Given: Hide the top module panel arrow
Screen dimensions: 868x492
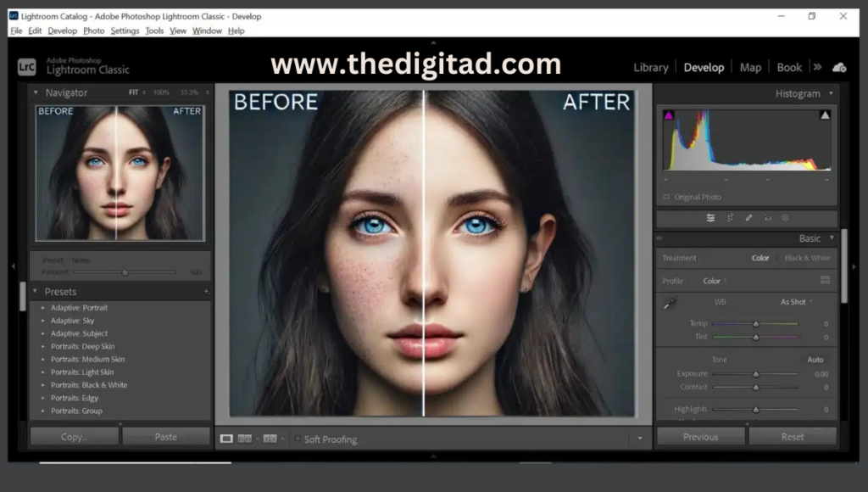Looking at the screenshot, I should [433, 42].
